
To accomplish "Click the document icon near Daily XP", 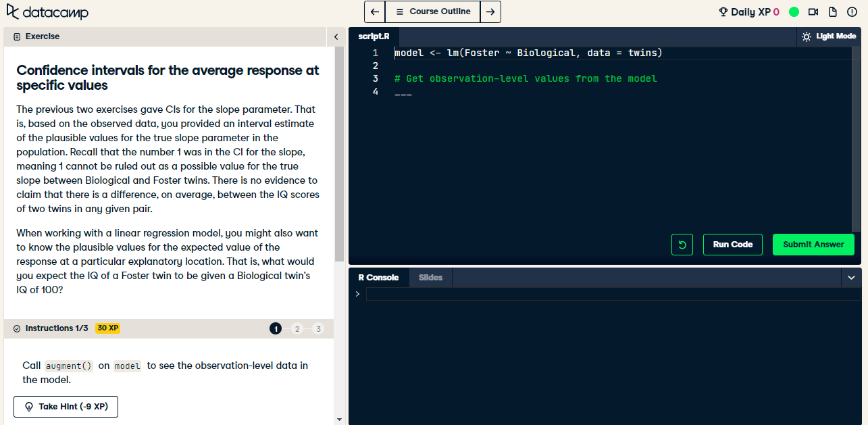I will tap(833, 11).
